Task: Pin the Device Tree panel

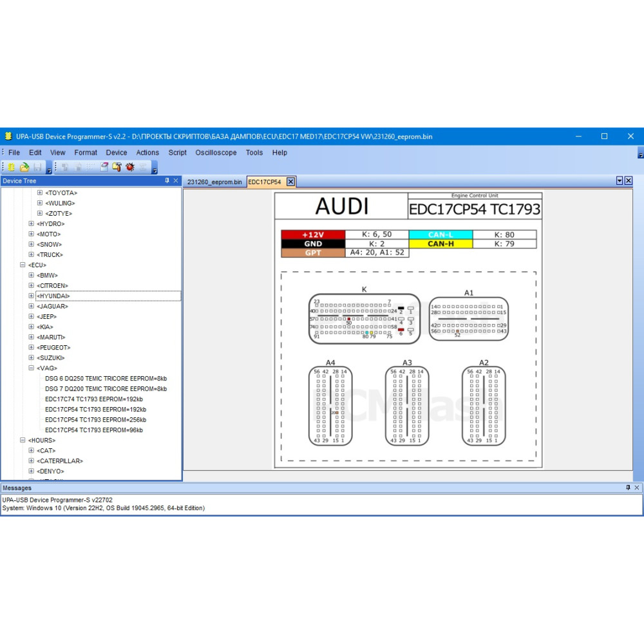Action: click(167, 181)
